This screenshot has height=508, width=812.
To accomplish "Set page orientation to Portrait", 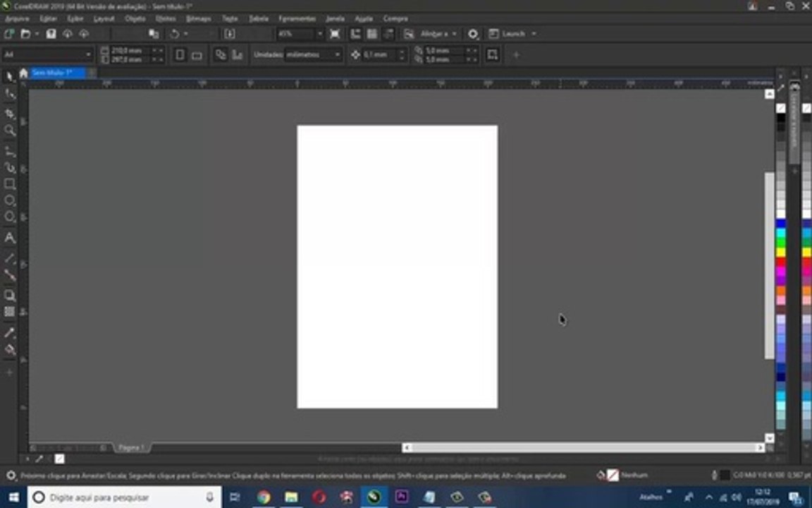I will (180, 54).
